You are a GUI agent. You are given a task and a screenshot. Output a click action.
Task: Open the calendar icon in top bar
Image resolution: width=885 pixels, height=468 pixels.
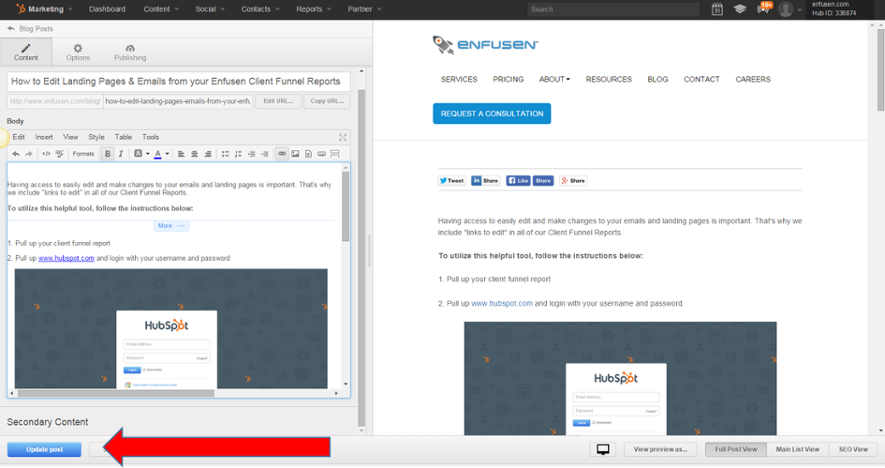pos(717,9)
